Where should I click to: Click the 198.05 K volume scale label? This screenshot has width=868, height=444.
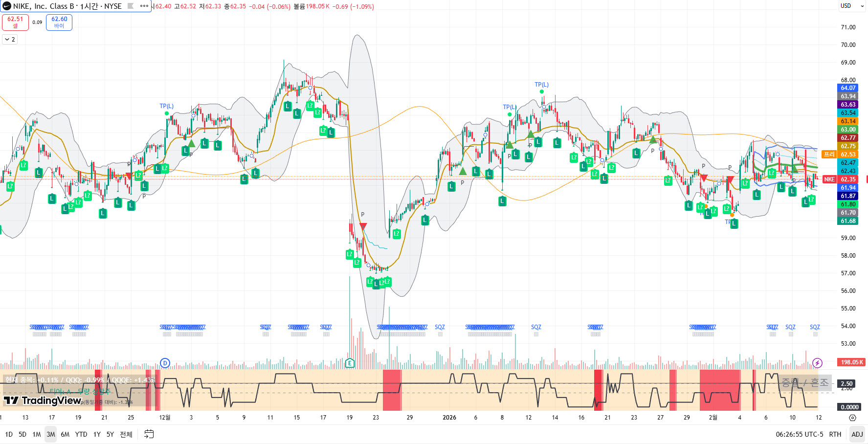851,362
